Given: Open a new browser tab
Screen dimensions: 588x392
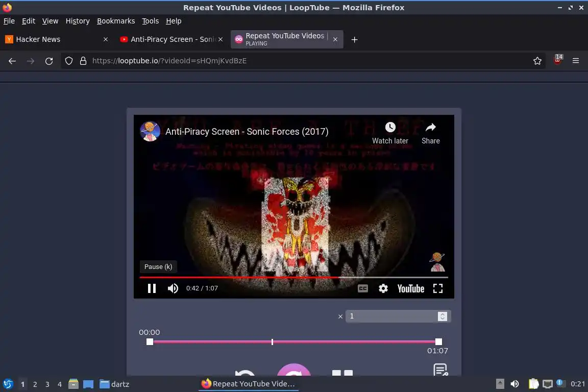Looking at the screenshot, I should point(354,39).
